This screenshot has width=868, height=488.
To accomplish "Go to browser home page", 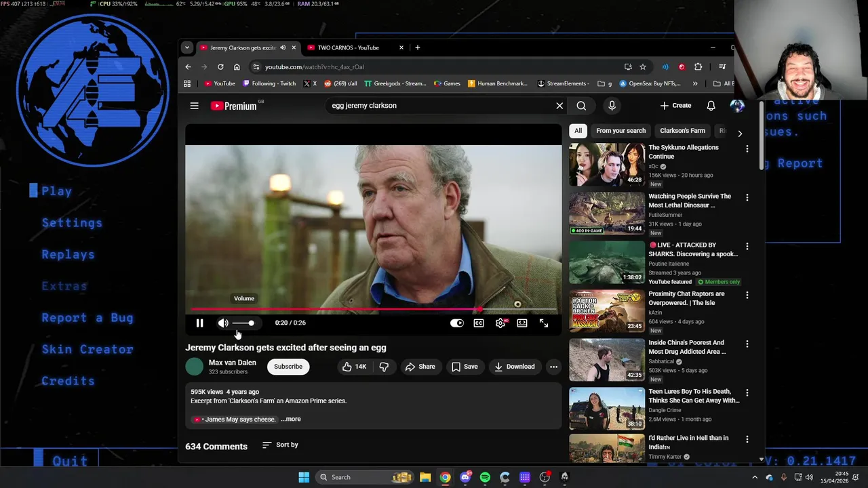I will (x=237, y=67).
